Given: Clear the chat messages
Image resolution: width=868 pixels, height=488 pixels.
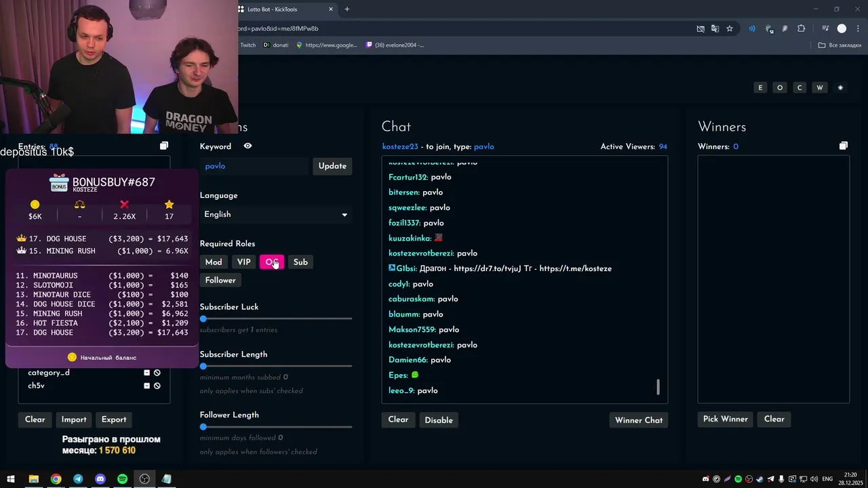Looking at the screenshot, I should pos(398,420).
